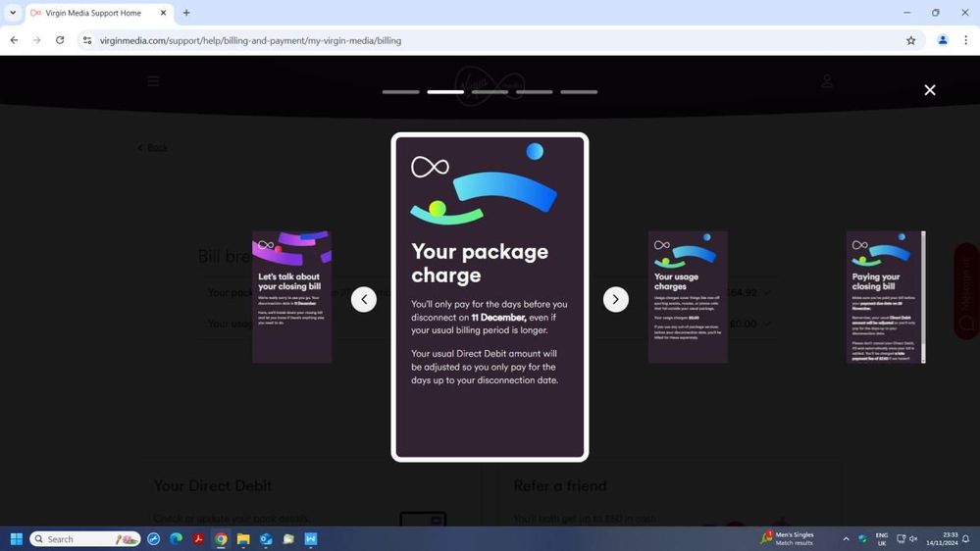980x551 pixels.
Task: Click the 'Your package charge' card heading
Action: click(x=480, y=263)
